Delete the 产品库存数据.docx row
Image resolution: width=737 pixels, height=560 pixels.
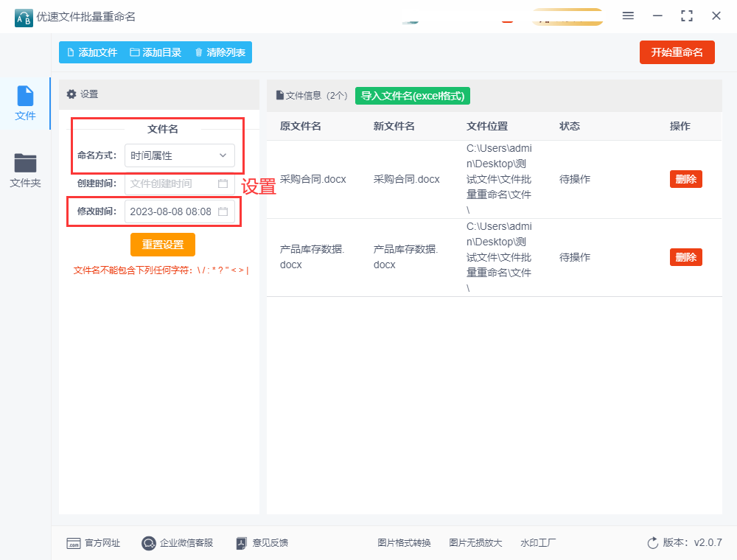click(x=685, y=257)
